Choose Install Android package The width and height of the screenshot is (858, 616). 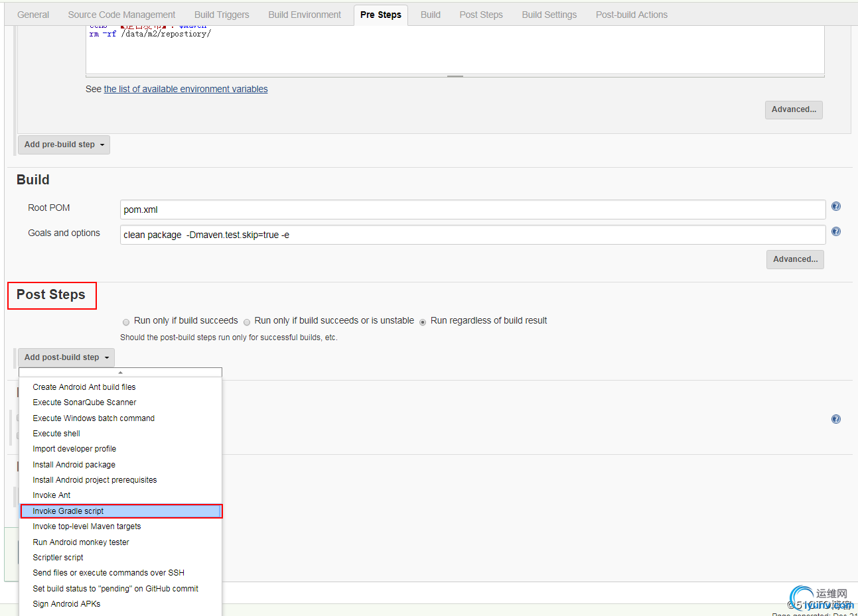pos(121,465)
